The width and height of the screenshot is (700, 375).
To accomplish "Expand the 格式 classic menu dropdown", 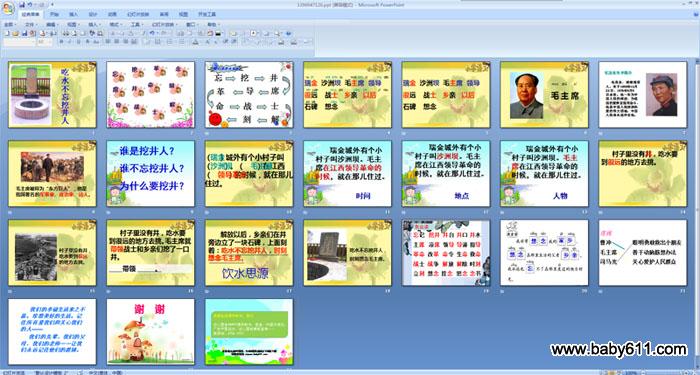I will (116, 25).
